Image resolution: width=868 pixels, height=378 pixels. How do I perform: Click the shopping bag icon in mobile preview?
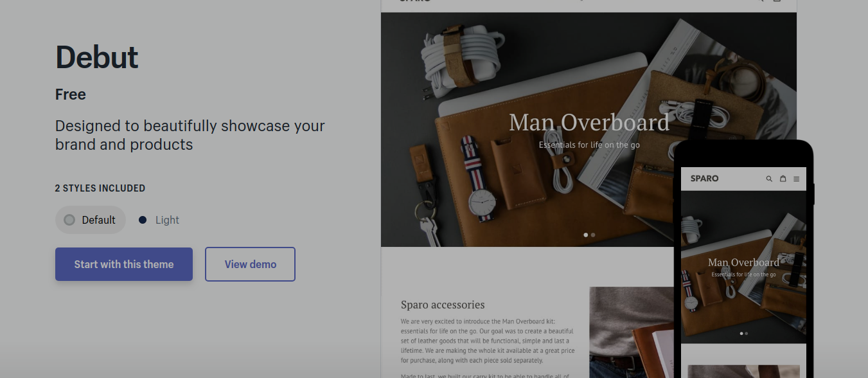point(783,179)
